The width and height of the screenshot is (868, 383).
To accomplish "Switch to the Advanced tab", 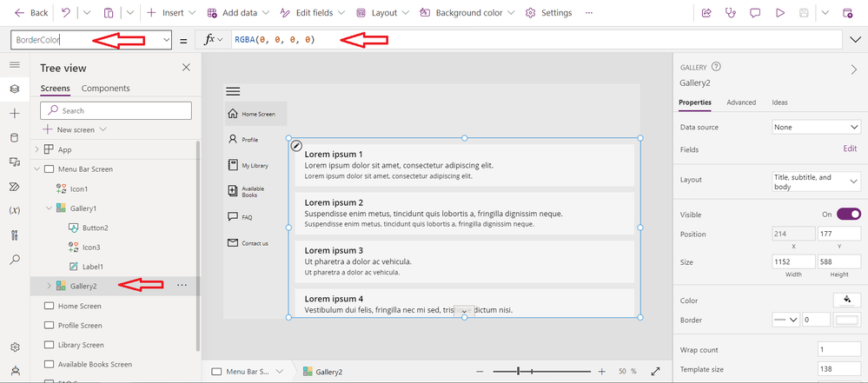I will tap(741, 102).
